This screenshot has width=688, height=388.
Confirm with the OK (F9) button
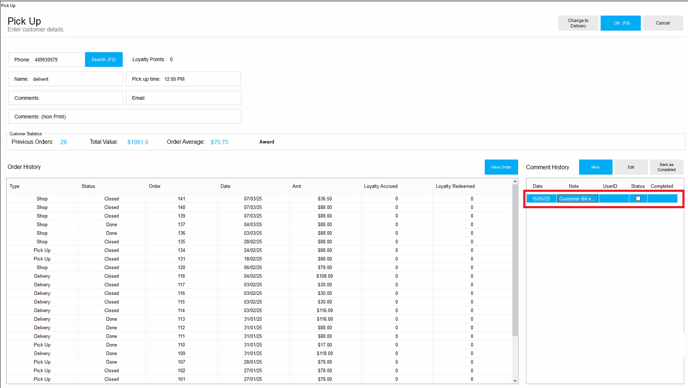point(620,23)
